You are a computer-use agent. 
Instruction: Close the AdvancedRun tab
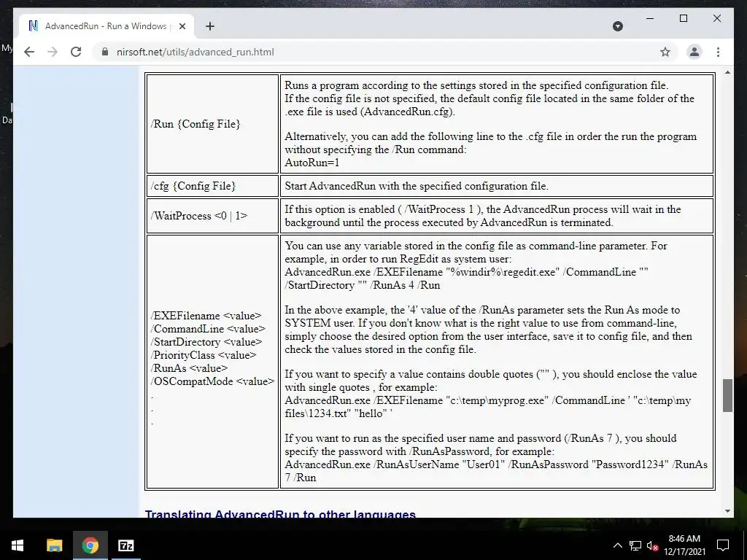click(182, 26)
